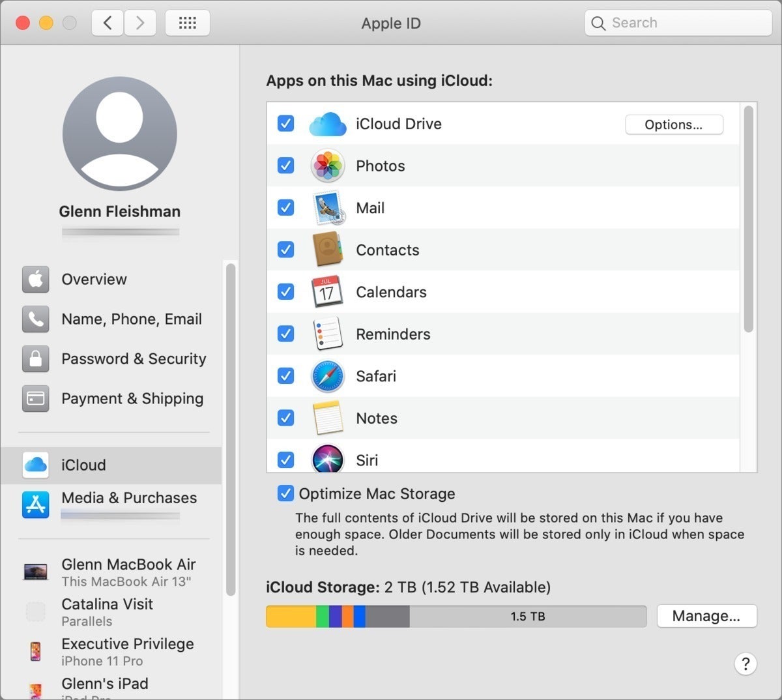Click the Contacts book icon
Image resolution: width=782 pixels, height=700 pixels.
click(327, 250)
